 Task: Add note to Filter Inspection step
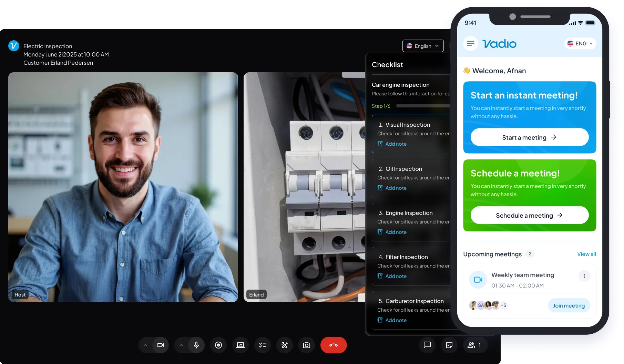tap(392, 276)
